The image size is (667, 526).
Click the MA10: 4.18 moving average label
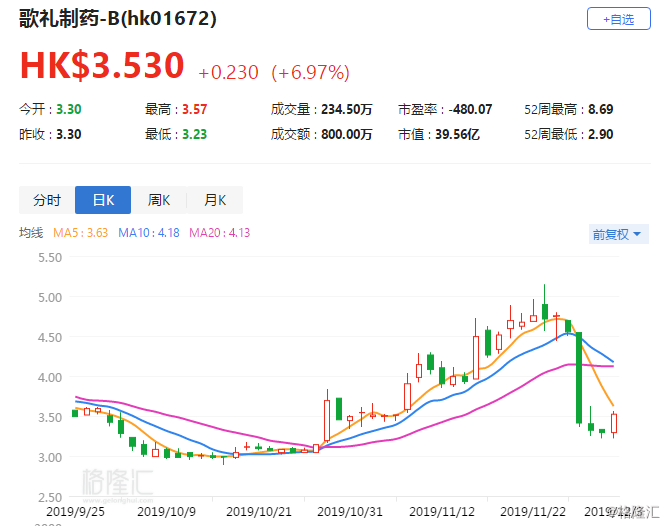148,233
